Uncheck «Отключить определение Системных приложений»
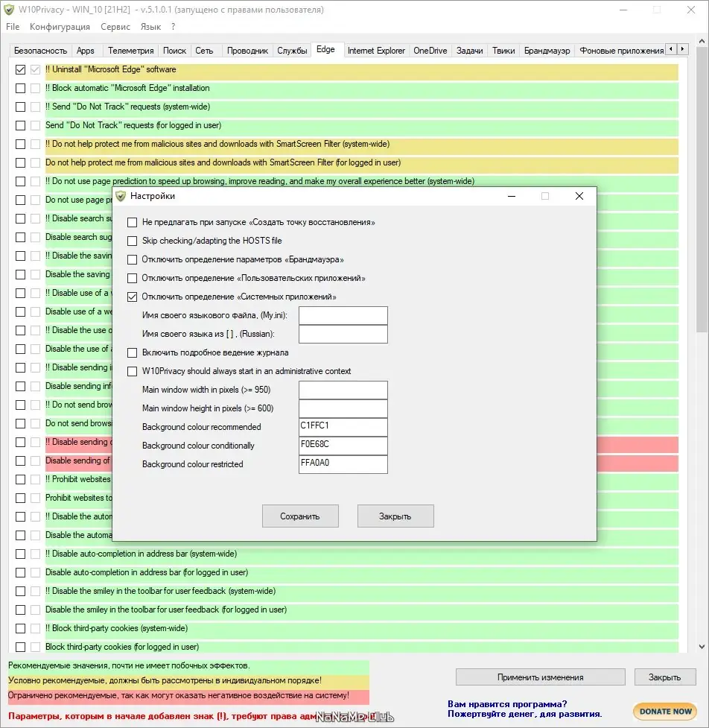The width and height of the screenshot is (709, 728). (133, 297)
